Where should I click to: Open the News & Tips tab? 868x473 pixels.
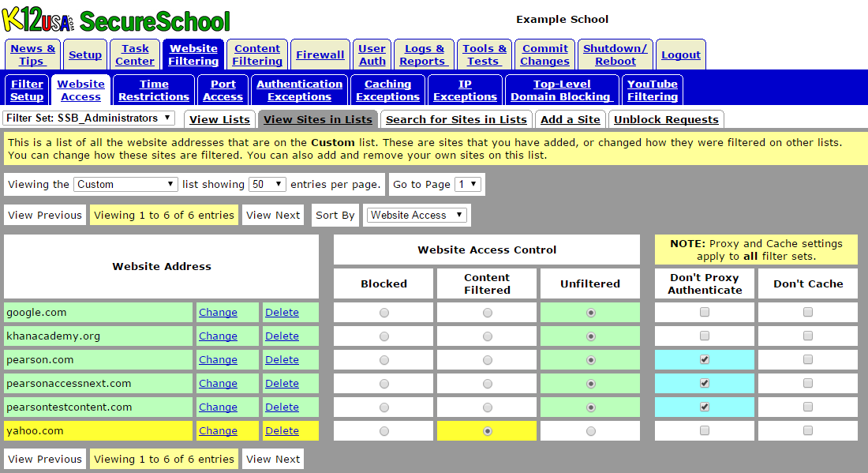(x=32, y=54)
